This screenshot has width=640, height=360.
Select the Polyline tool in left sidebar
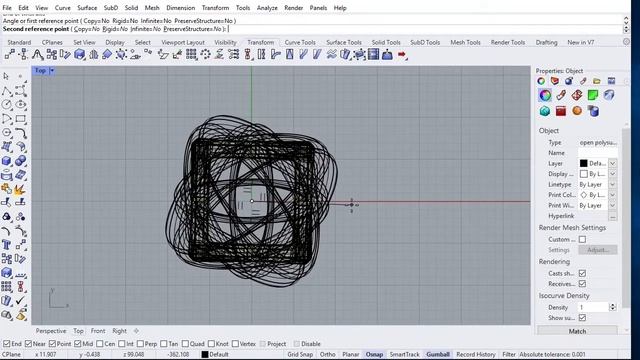tap(7, 91)
